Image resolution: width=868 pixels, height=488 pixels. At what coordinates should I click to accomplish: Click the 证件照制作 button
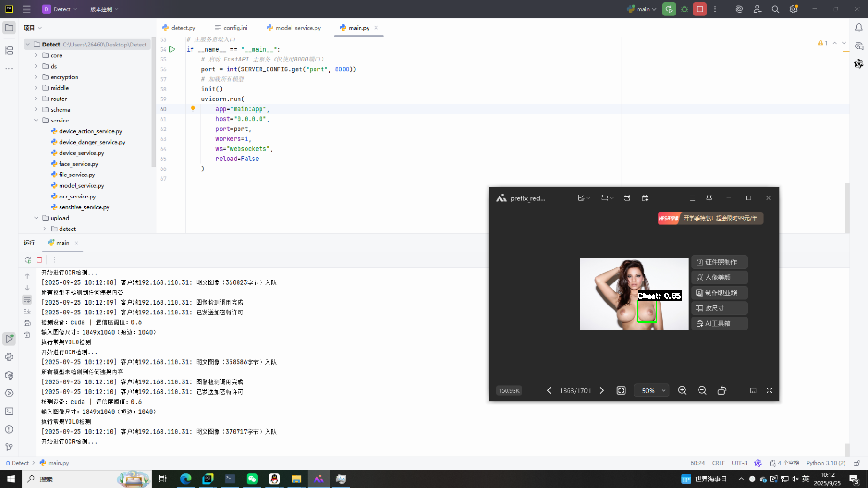tap(719, 262)
